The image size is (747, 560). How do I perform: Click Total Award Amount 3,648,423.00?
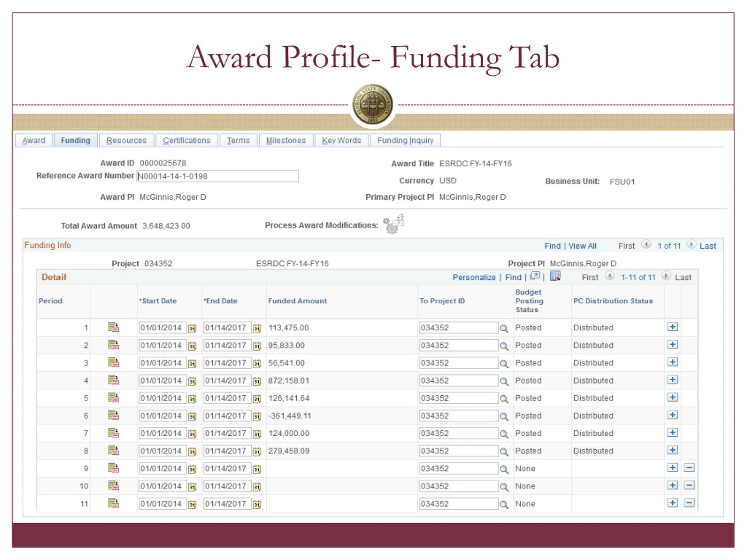point(166,226)
